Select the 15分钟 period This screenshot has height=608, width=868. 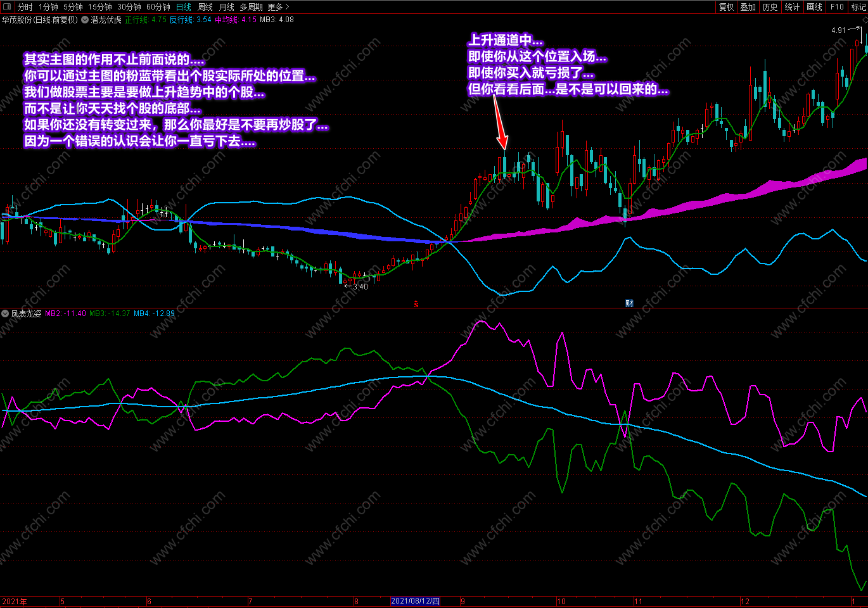click(100, 7)
